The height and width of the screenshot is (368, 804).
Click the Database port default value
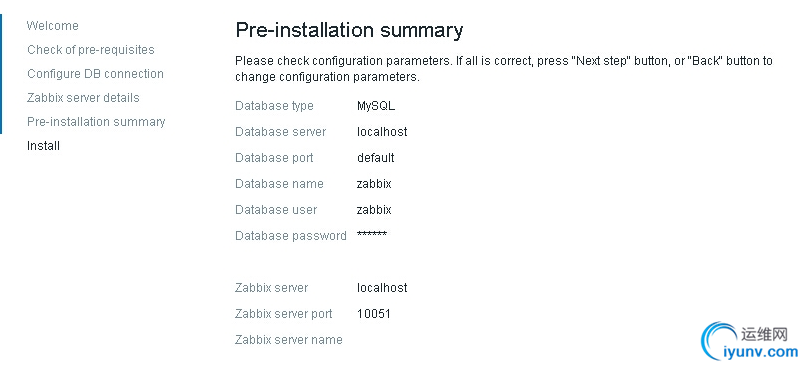pos(376,158)
